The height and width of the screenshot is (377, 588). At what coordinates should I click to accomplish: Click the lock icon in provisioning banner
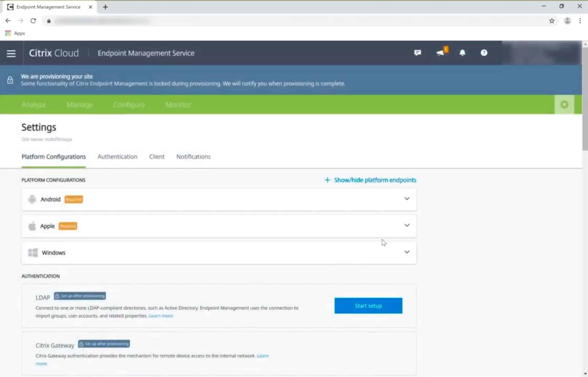point(10,80)
